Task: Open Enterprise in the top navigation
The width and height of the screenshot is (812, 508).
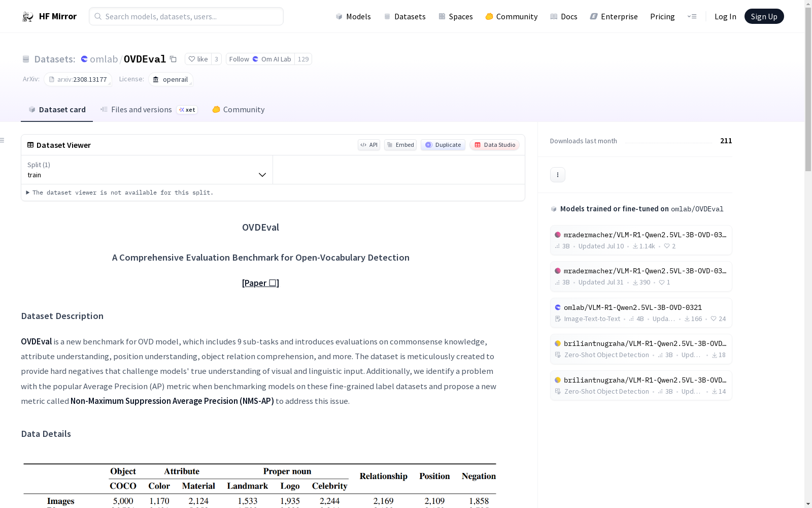Action: [614, 16]
